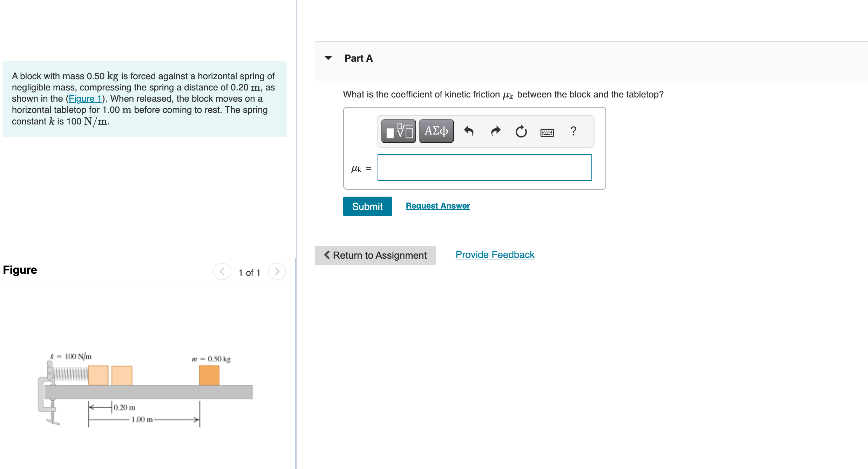This screenshot has width=868, height=469.
Task: Switch to Part A section header
Action: pos(358,58)
